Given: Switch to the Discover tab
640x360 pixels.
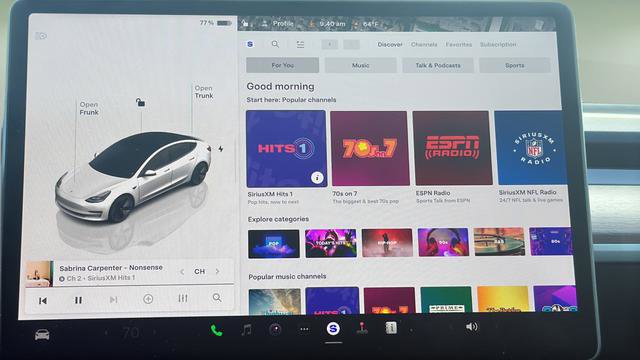Looking at the screenshot, I should [390, 44].
